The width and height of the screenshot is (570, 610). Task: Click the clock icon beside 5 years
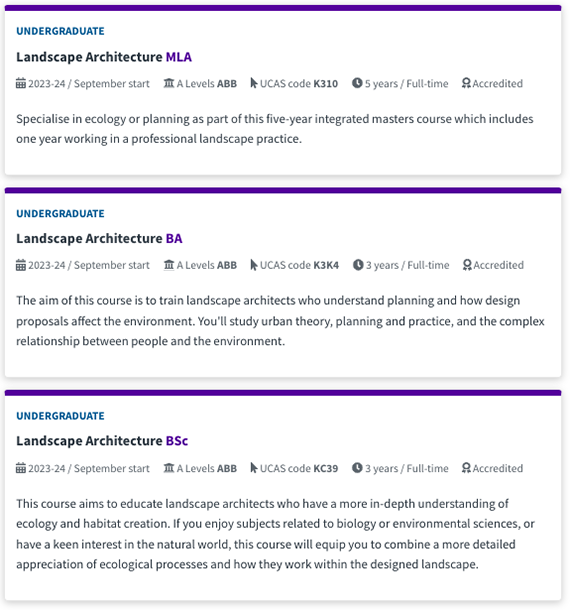pyautogui.click(x=357, y=83)
